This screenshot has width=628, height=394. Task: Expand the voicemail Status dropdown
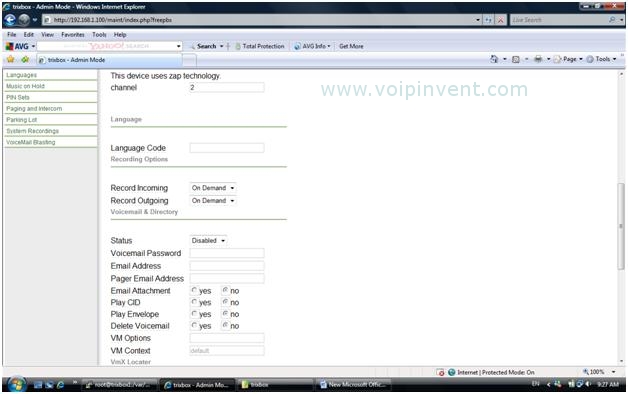208,241
